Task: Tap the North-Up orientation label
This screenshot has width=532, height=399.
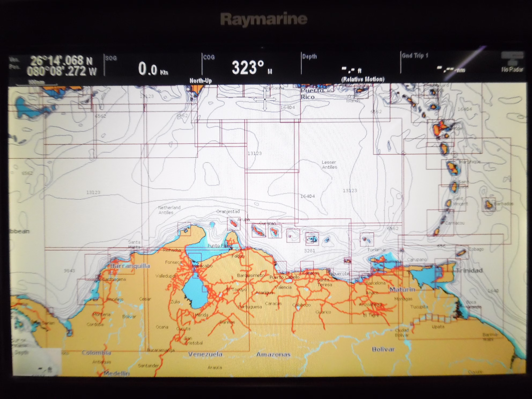Action: [201, 81]
